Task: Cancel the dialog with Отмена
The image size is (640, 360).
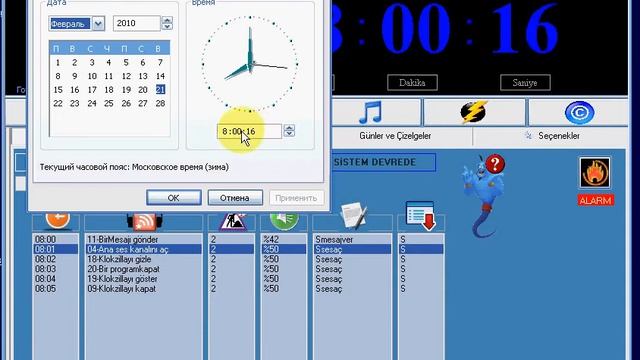Action: click(x=235, y=198)
